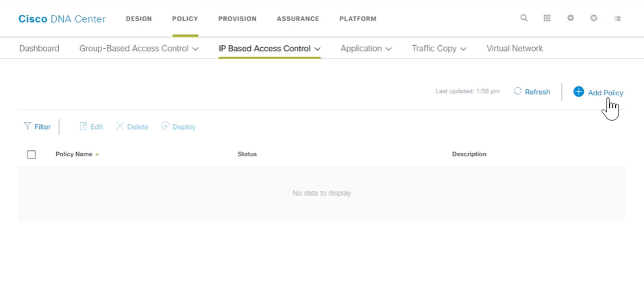Sort by the Policy Name column
This screenshot has height=299, width=644.
coord(77,154)
